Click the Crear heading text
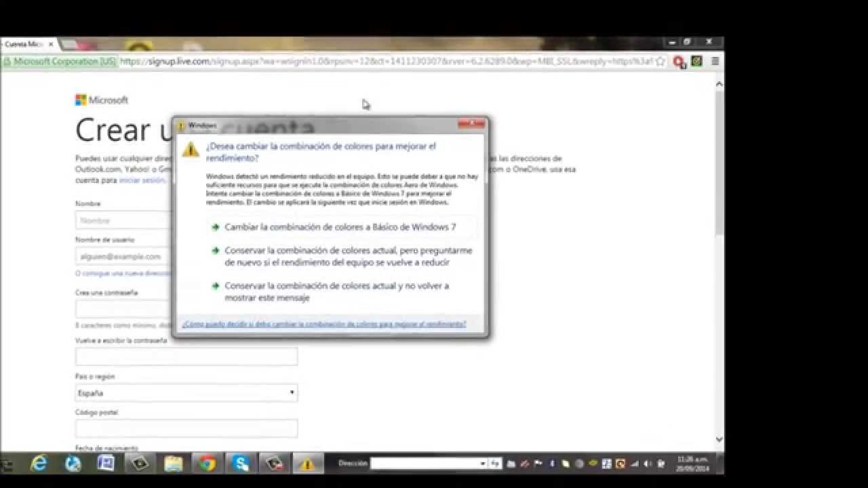The width and height of the screenshot is (868, 488). 113,130
